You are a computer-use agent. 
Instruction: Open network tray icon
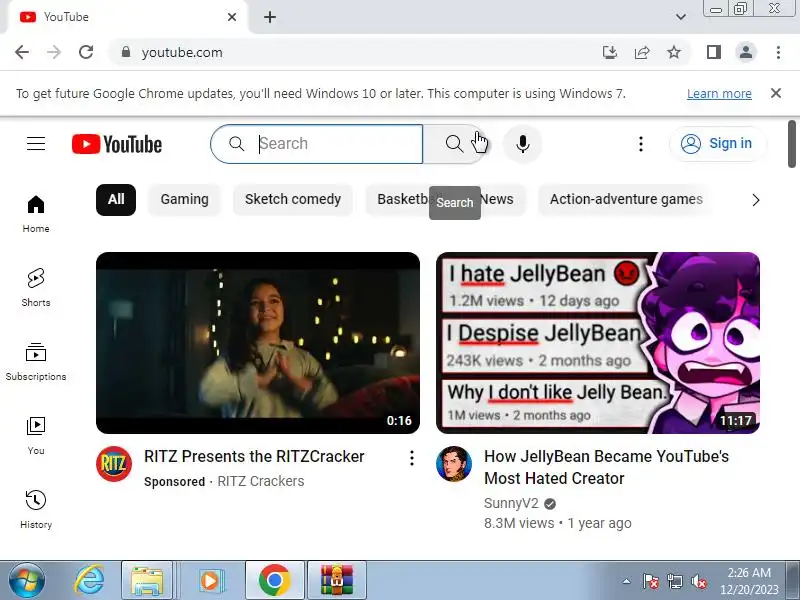click(674, 581)
